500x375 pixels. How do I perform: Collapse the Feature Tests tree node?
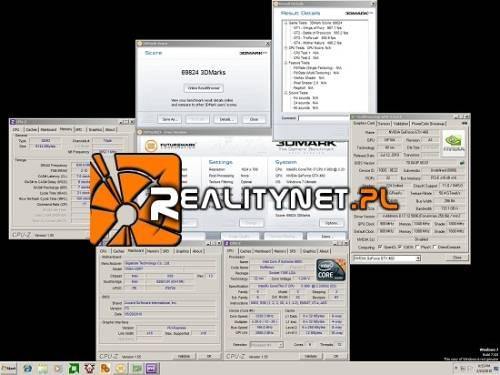click(286, 63)
